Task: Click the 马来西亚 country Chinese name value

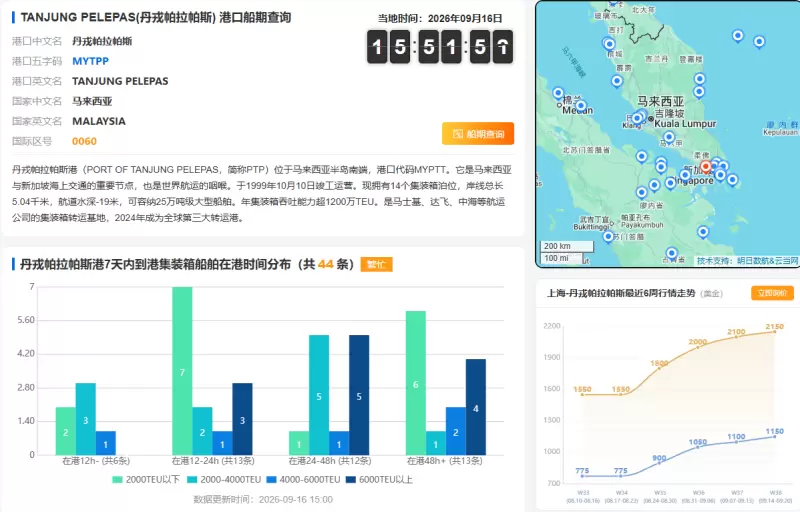Action: [x=92, y=101]
